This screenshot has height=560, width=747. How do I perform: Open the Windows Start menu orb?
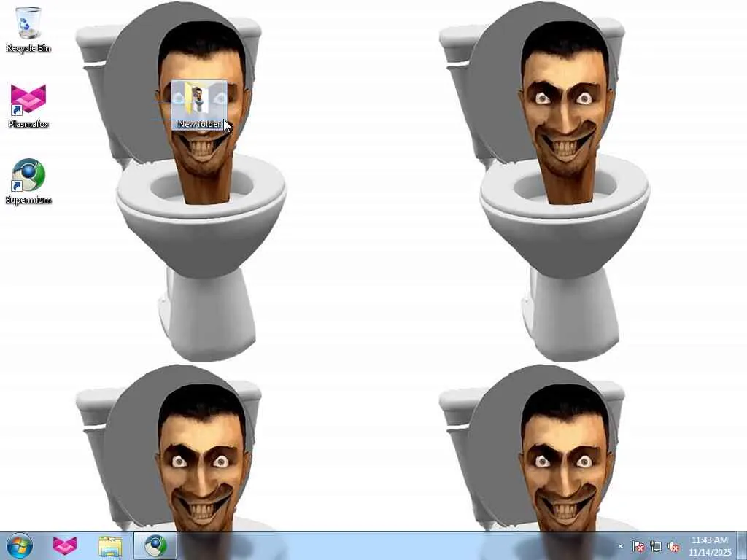(20, 545)
